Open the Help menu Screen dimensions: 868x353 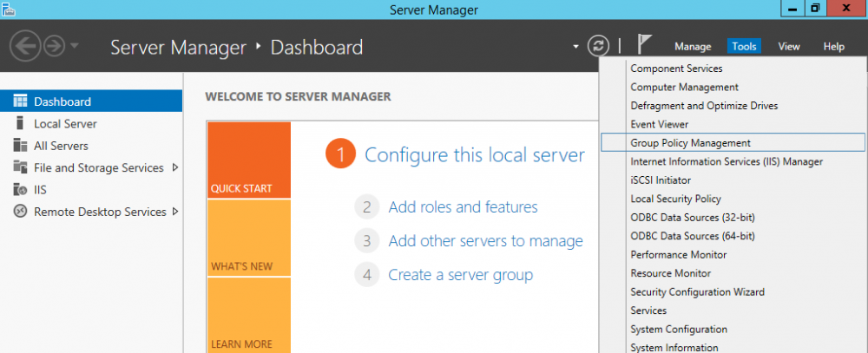tap(833, 47)
